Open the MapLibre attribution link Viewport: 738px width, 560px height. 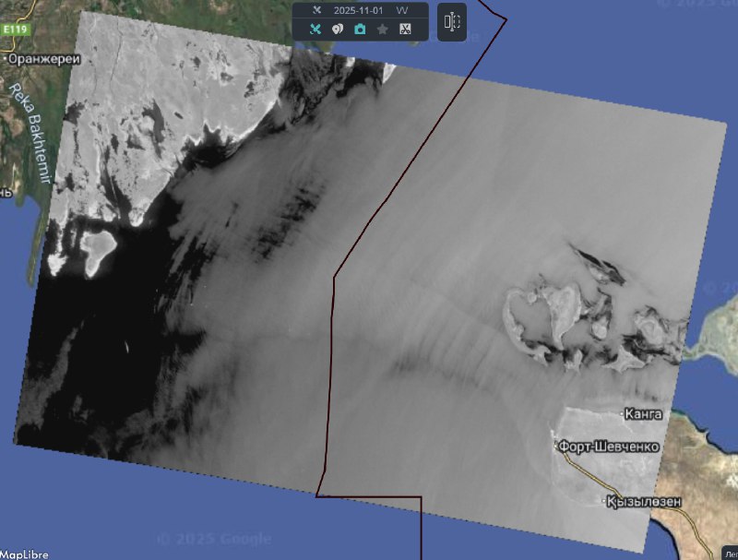coord(24,554)
